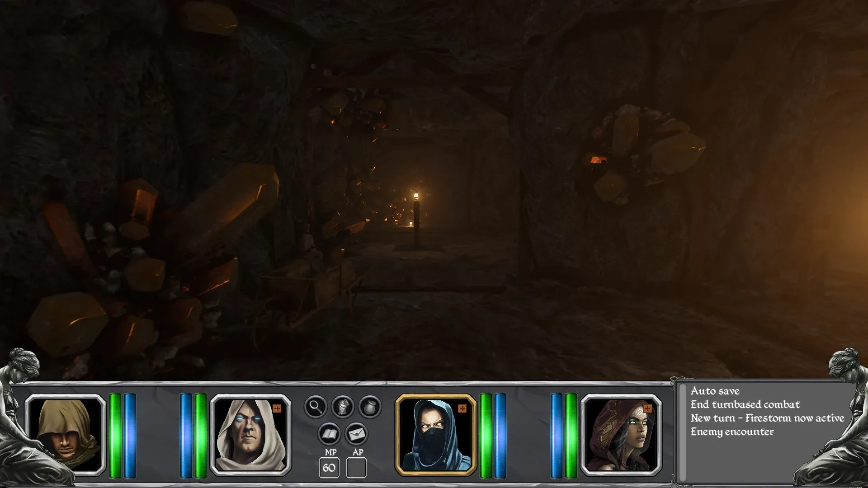Select the red-hooded tattooed woman portrait
The width and height of the screenshot is (868, 488).
[x=621, y=435]
